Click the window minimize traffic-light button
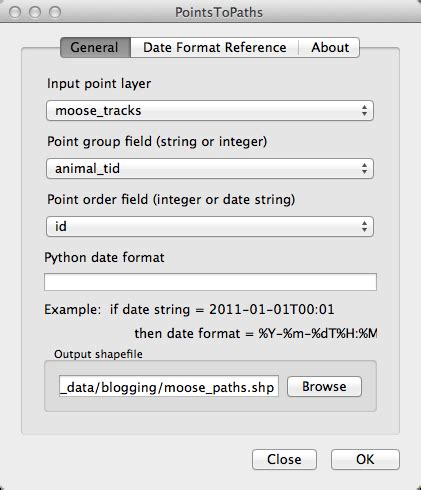421x490 pixels. coord(35,12)
